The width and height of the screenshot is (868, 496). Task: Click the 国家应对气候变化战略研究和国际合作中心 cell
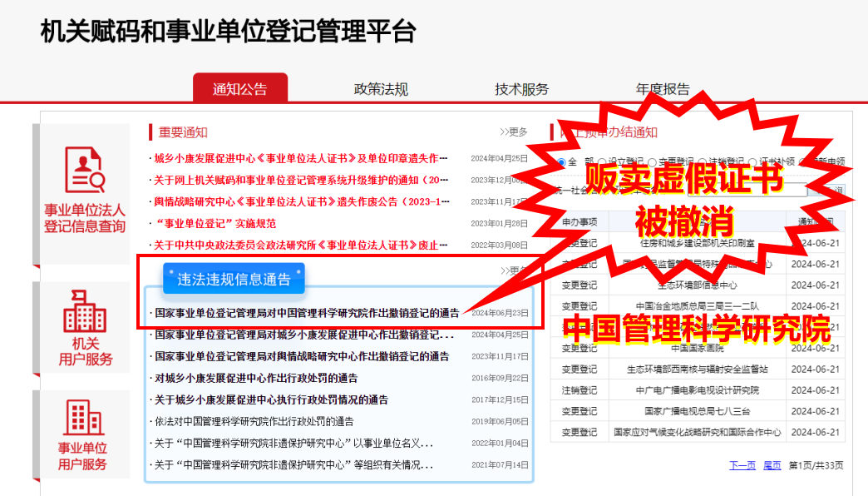(698, 432)
